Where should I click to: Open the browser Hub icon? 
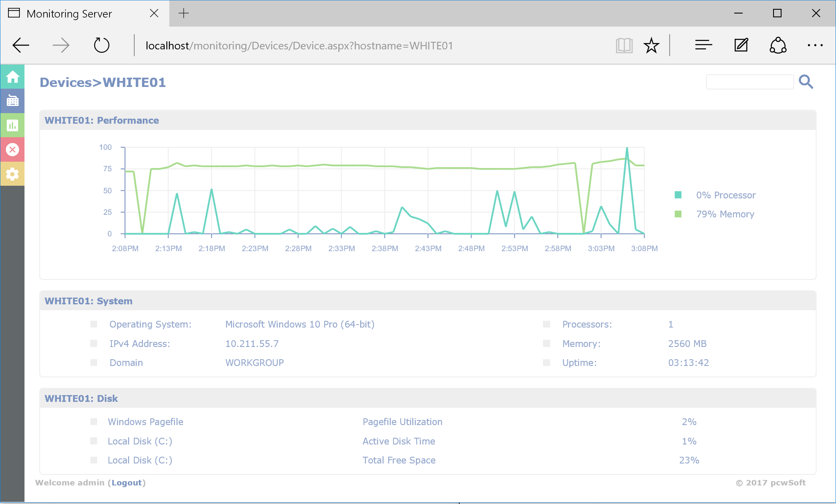703,45
